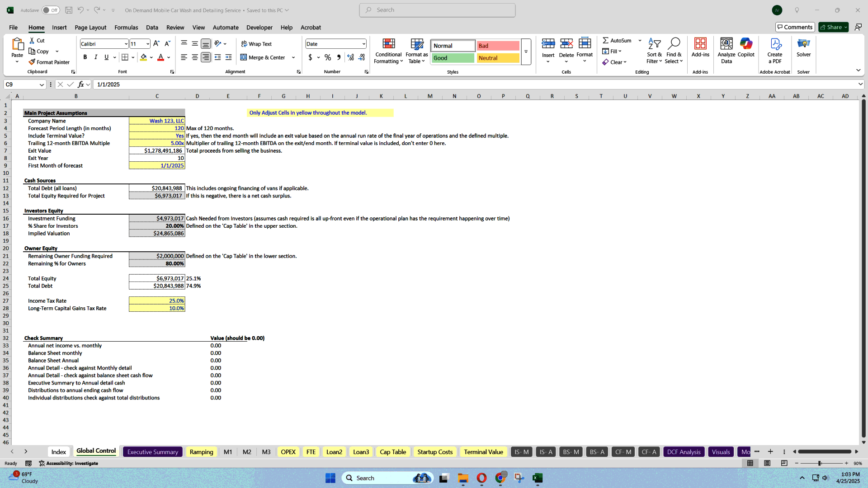Viewport: 868px width, 488px height.
Task: Apply the yellow fill color
Action: coord(143,57)
